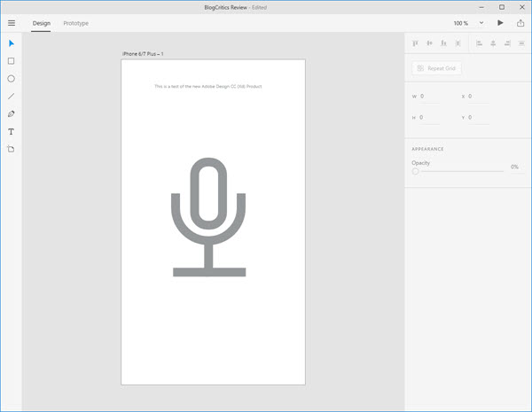Select the Pen tool
Screen dimensions: 532x412
12,114
